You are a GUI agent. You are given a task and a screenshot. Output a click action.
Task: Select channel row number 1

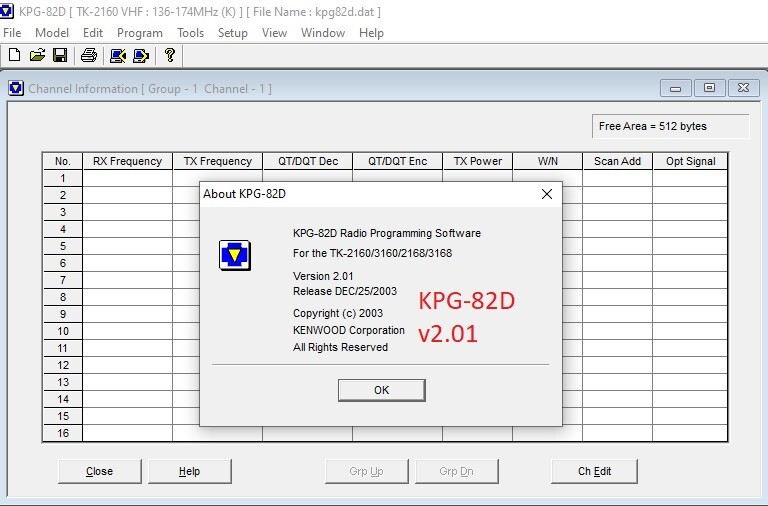[63, 178]
